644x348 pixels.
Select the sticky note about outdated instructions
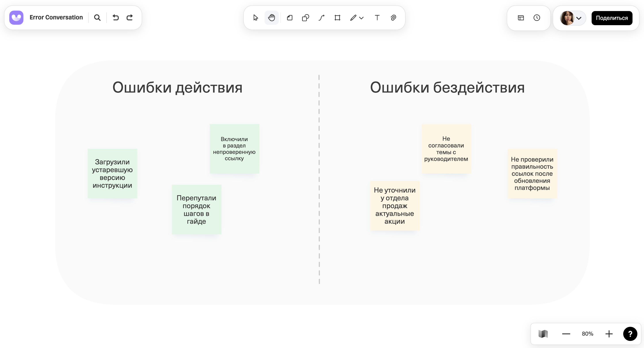[x=112, y=174]
